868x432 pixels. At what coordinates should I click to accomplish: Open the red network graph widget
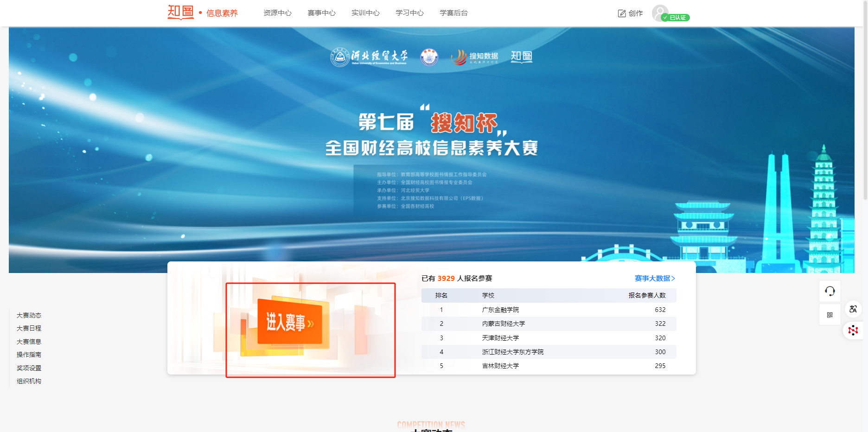853,330
